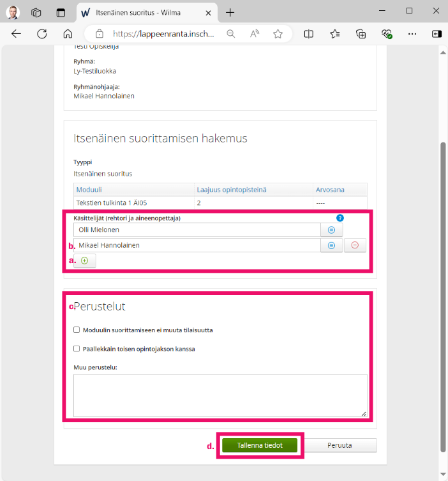Open help for Käsittelijät field

pos(340,218)
